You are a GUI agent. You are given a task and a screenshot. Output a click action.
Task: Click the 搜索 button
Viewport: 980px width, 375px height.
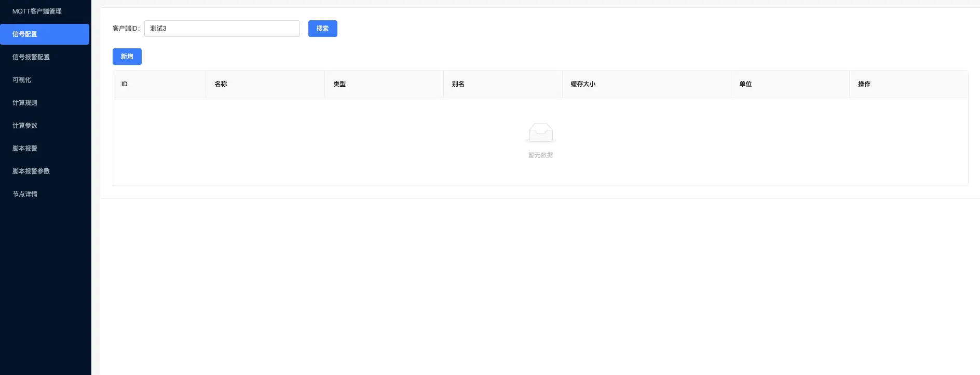tap(323, 29)
